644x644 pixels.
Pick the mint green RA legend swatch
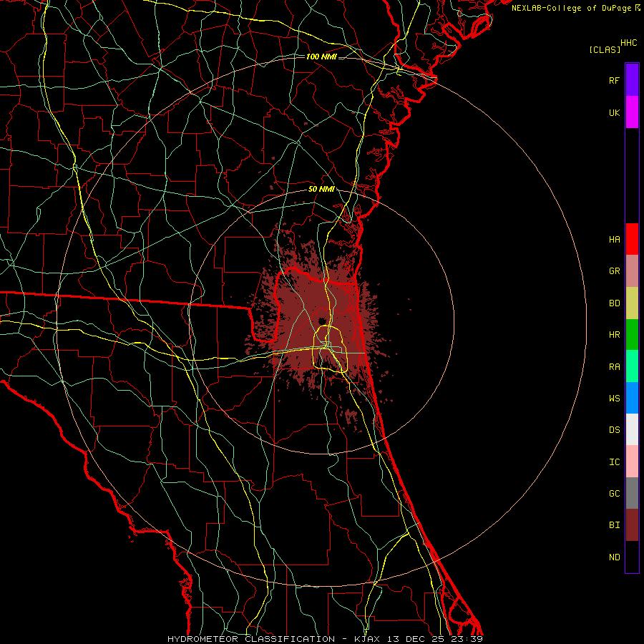point(632,366)
